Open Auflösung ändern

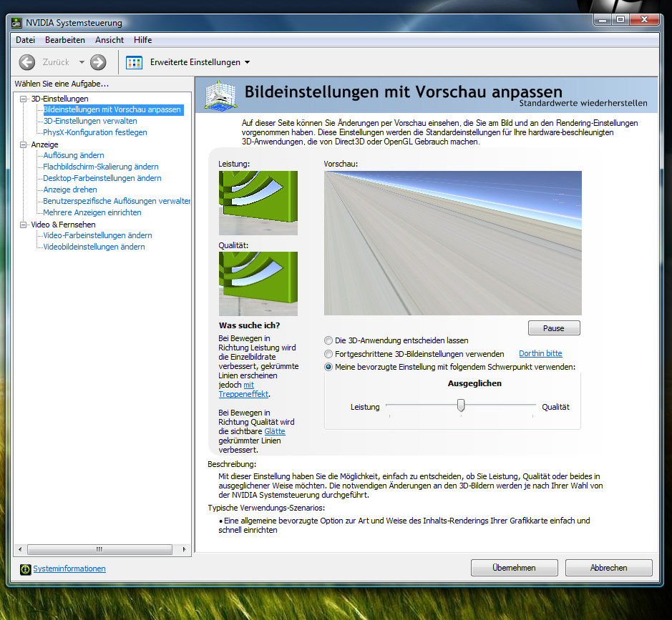click(74, 155)
